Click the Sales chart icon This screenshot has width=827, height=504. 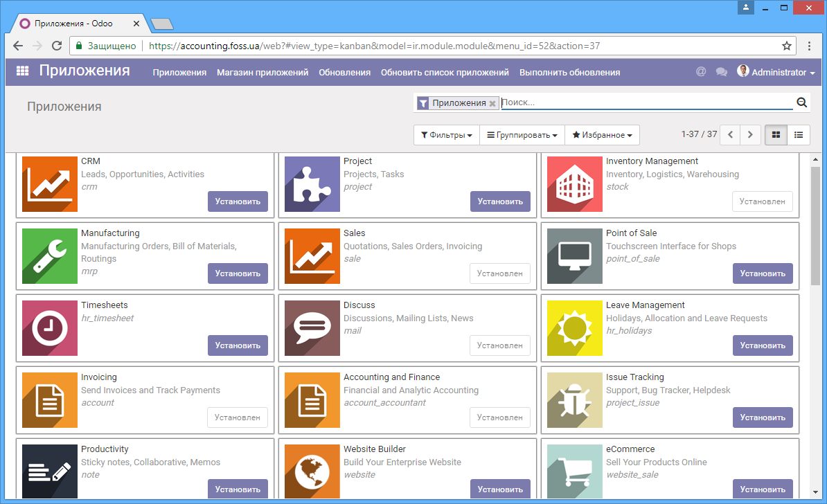(x=312, y=256)
